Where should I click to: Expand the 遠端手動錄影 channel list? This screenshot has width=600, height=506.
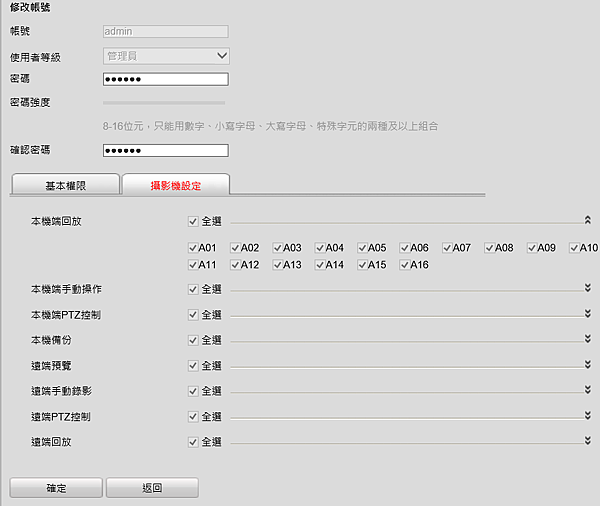587,390
